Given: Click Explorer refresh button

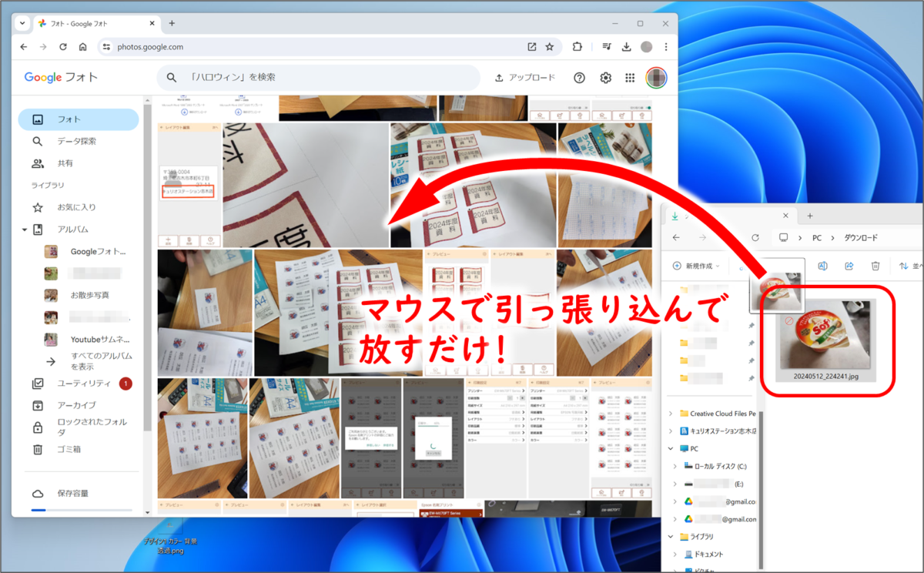Looking at the screenshot, I should (755, 238).
